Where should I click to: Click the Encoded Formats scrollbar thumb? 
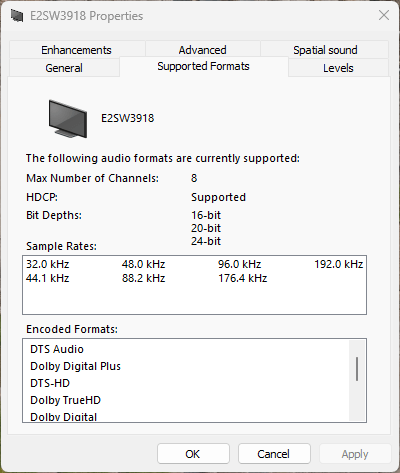click(357, 369)
